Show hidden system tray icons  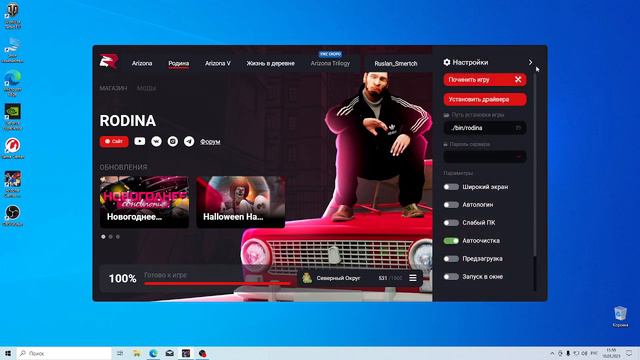pos(552,353)
